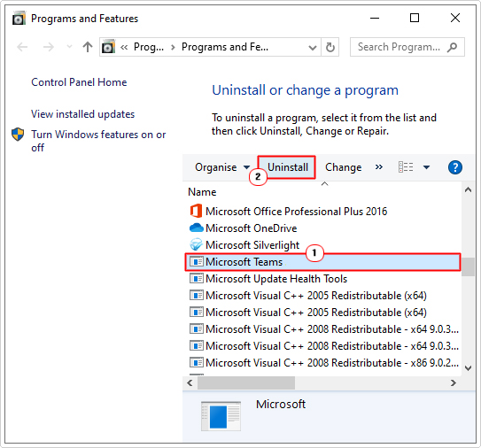The image size is (481, 448).
Task: Open Turn Windows features on or off
Action: 98,141
